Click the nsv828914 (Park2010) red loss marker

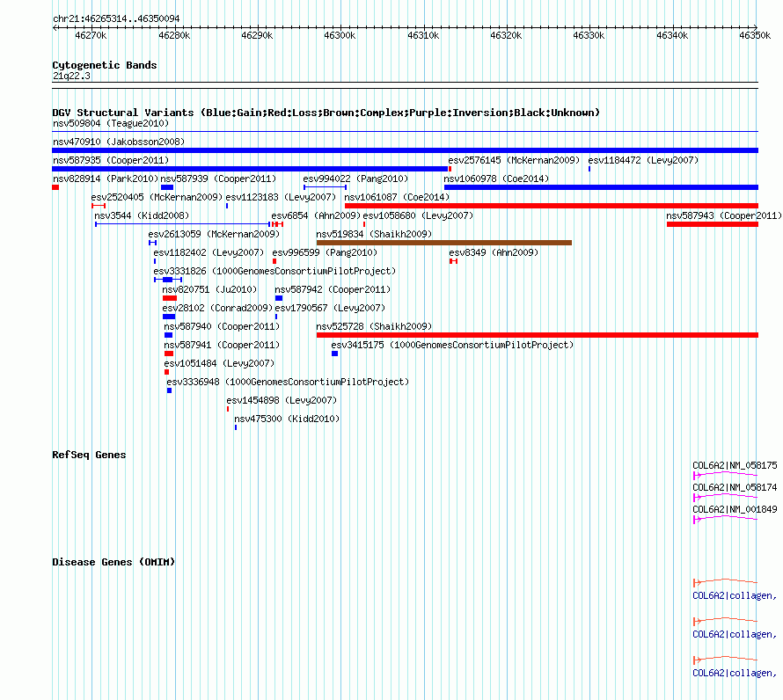(55, 187)
